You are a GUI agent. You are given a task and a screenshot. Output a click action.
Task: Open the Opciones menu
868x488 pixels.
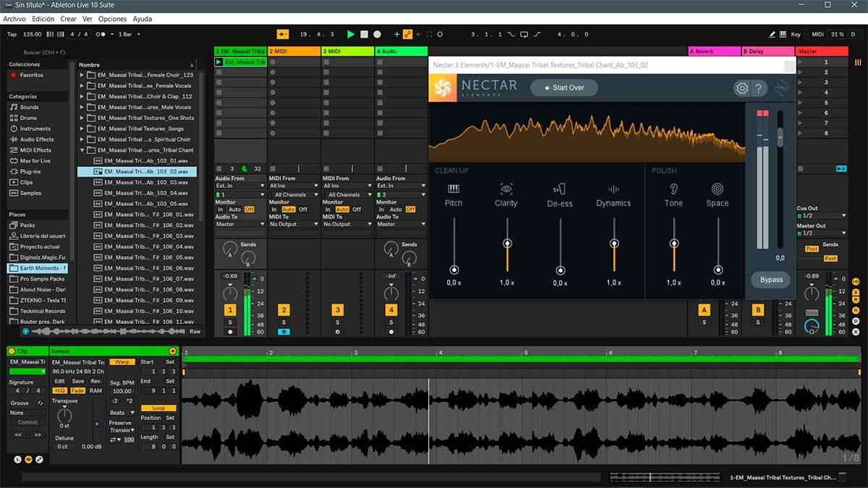112,19
